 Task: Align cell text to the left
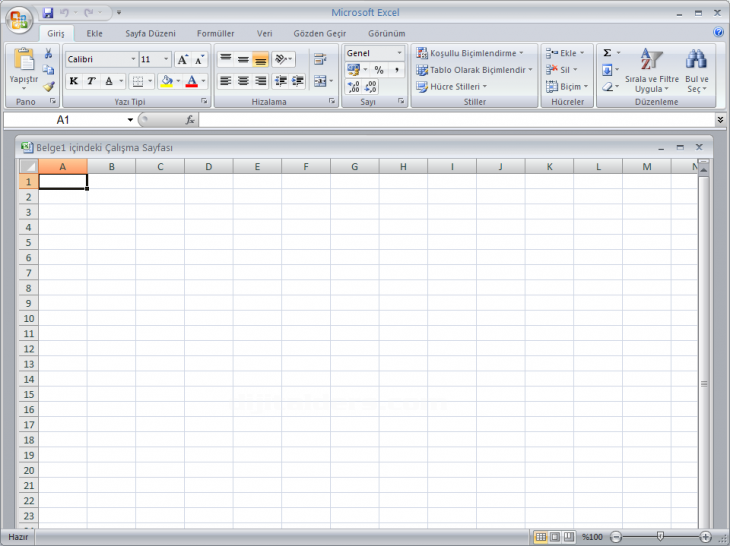pyautogui.click(x=225, y=81)
